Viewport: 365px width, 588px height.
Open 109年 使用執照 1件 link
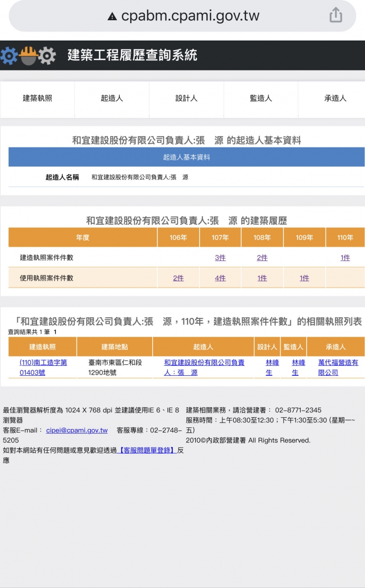coord(304,278)
